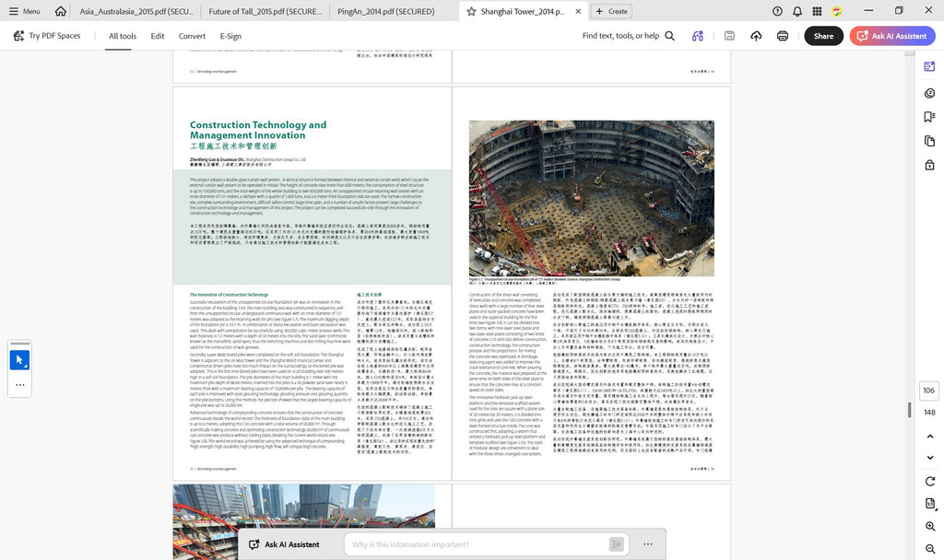Select the All tools menu
The height and width of the screenshot is (560, 944).
click(123, 36)
